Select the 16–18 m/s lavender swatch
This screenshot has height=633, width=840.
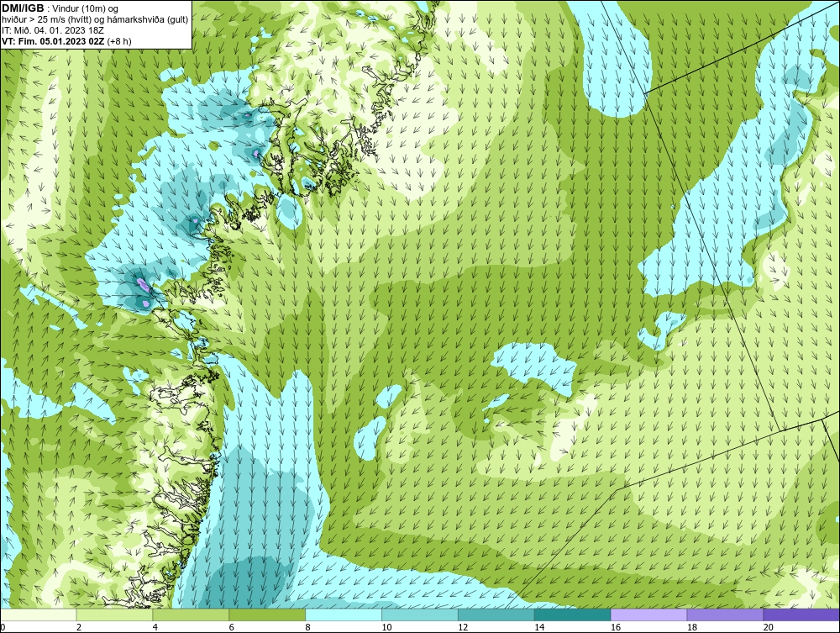coord(648,615)
